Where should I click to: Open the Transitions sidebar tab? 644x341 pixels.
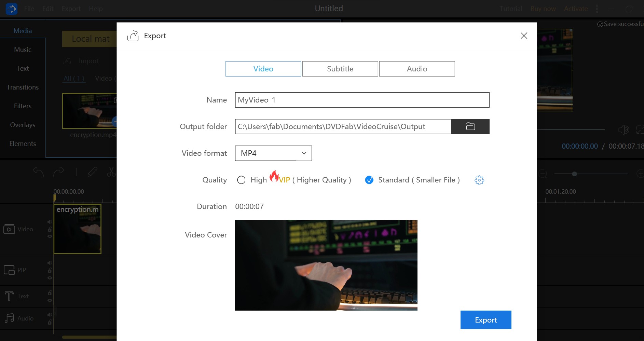point(23,87)
